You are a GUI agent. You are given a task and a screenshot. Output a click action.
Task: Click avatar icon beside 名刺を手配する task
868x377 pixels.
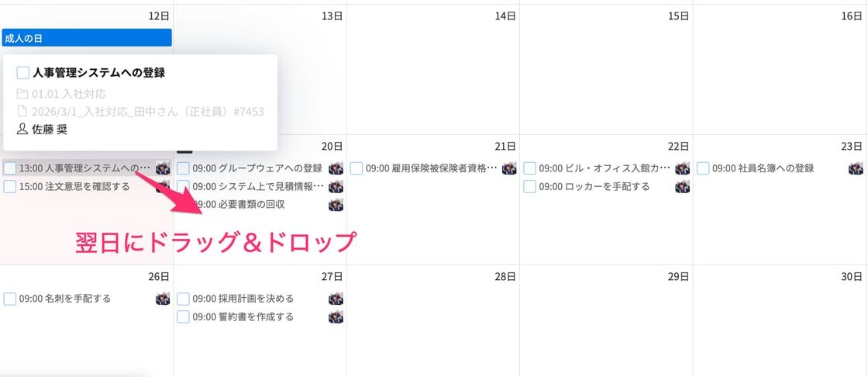pos(163,299)
